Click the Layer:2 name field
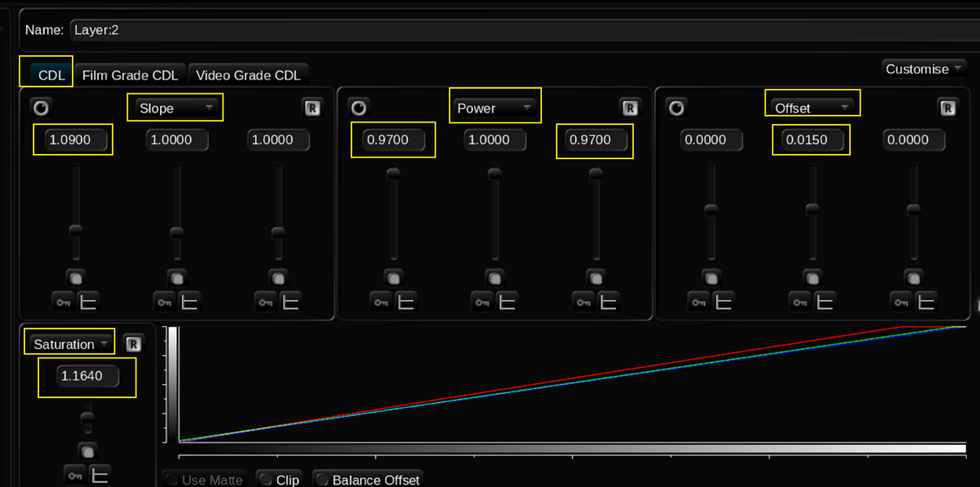 (x=524, y=31)
